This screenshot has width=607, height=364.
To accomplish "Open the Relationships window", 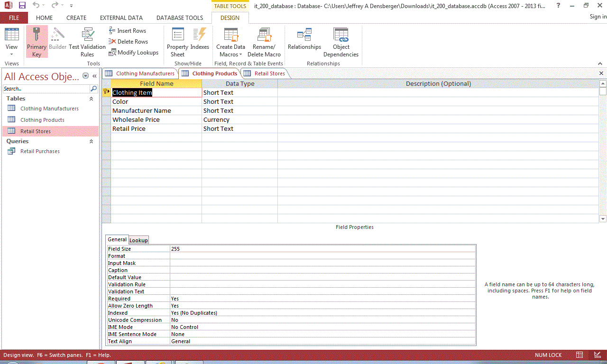I will (304, 42).
